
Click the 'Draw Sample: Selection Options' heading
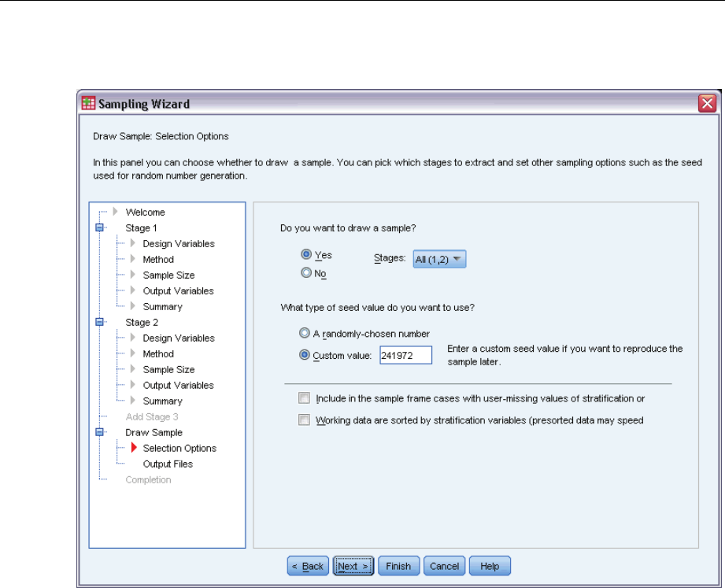161,136
